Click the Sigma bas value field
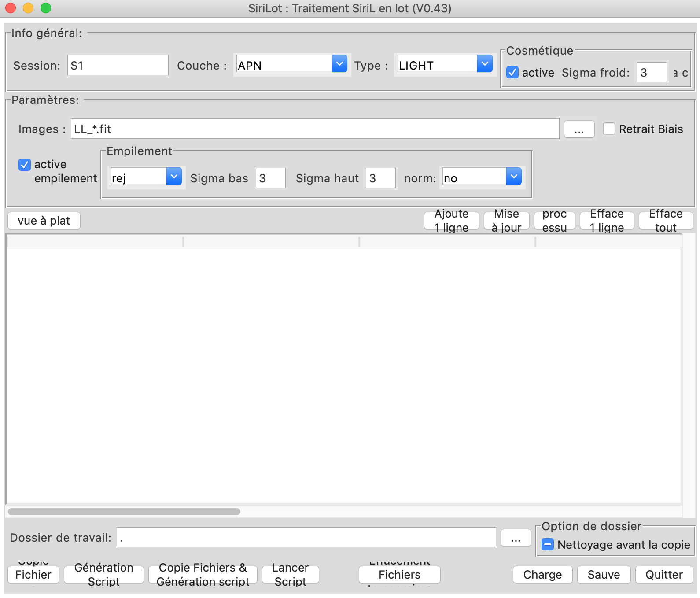 (x=270, y=178)
